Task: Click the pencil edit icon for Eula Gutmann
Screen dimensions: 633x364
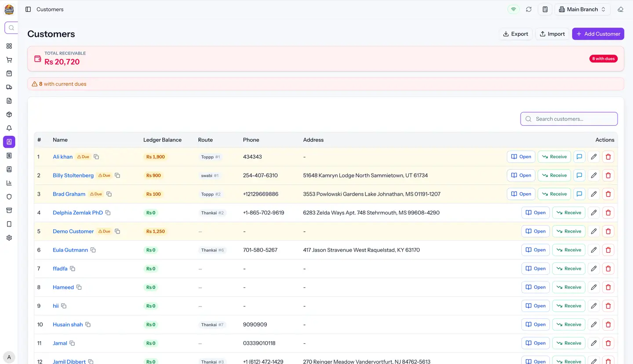Action: coord(594,250)
